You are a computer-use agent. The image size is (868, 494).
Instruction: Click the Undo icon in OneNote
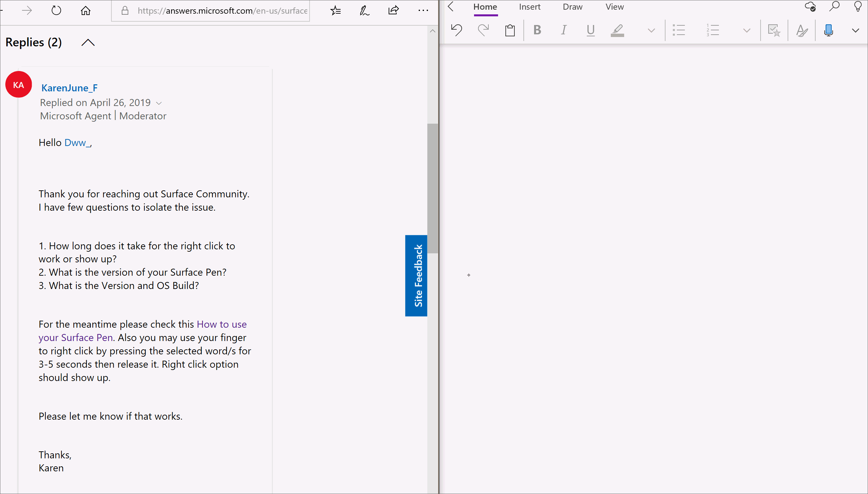pyautogui.click(x=457, y=30)
